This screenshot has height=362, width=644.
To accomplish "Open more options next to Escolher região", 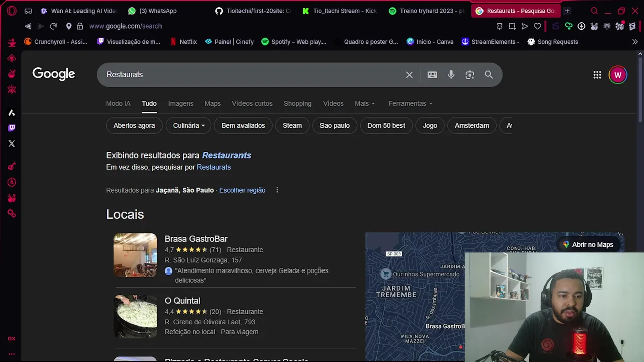I will tap(277, 190).
